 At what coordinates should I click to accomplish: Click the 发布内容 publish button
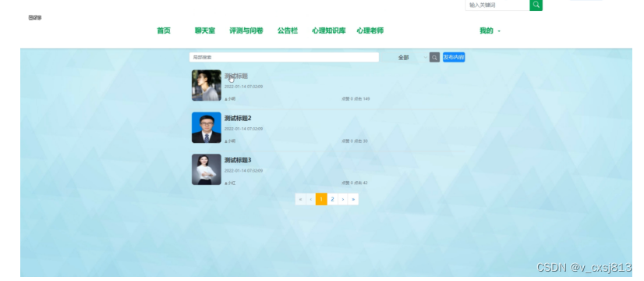(x=454, y=57)
